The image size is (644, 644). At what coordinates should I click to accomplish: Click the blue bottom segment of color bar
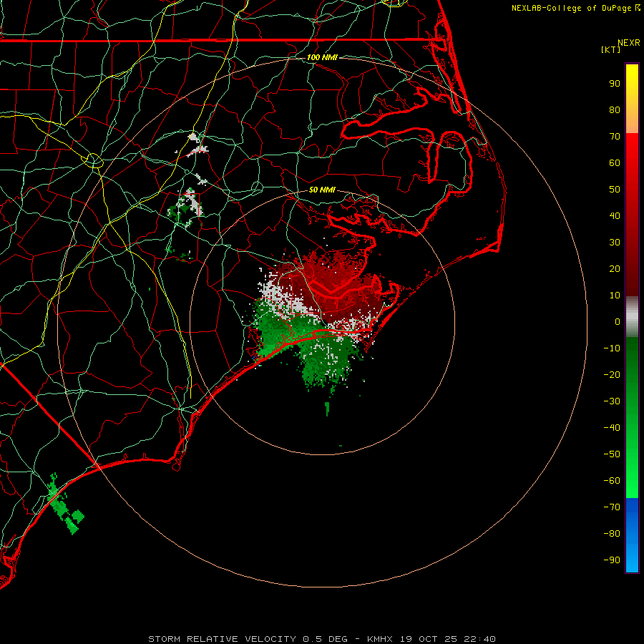tap(632, 535)
